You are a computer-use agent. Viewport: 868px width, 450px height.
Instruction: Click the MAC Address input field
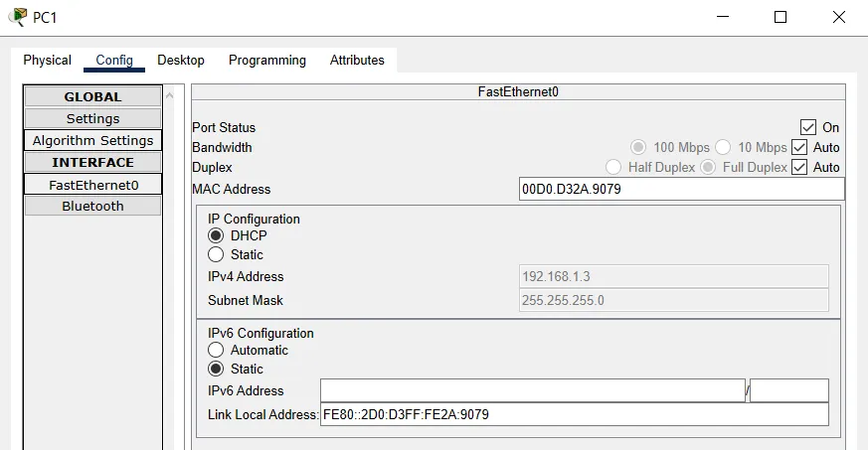coord(681,189)
